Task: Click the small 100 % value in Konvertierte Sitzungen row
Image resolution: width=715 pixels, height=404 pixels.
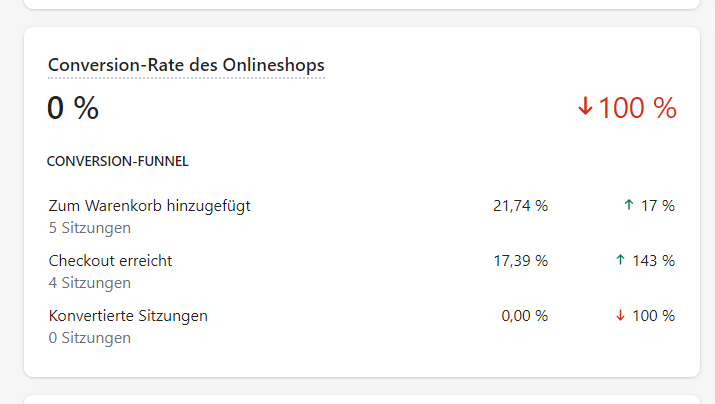Action: 654,316
